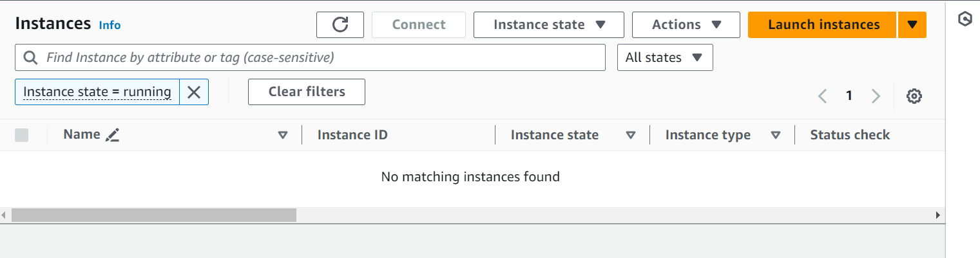Sort by the Name column arrow
980x258 pixels.
(x=282, y=135)
